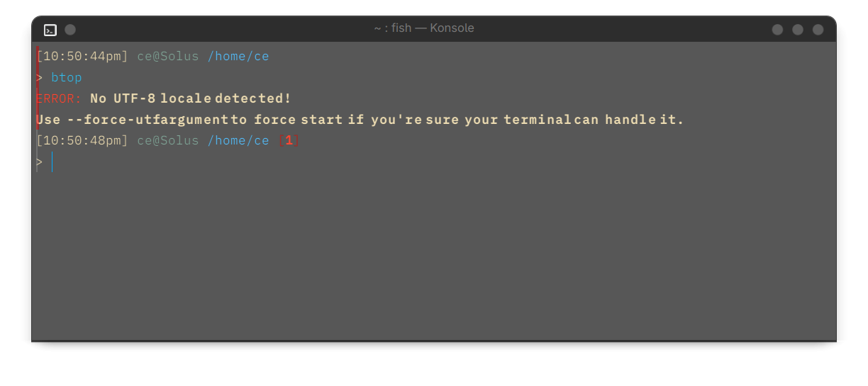868x386 pixels.
Task: Click the [10:50:48pm] timestamp
Action: pos(82,141)
